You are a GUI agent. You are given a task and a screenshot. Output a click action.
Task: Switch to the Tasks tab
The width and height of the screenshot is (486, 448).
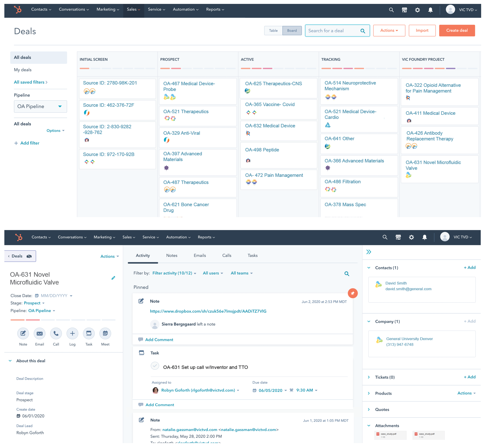tap(252, 255)
